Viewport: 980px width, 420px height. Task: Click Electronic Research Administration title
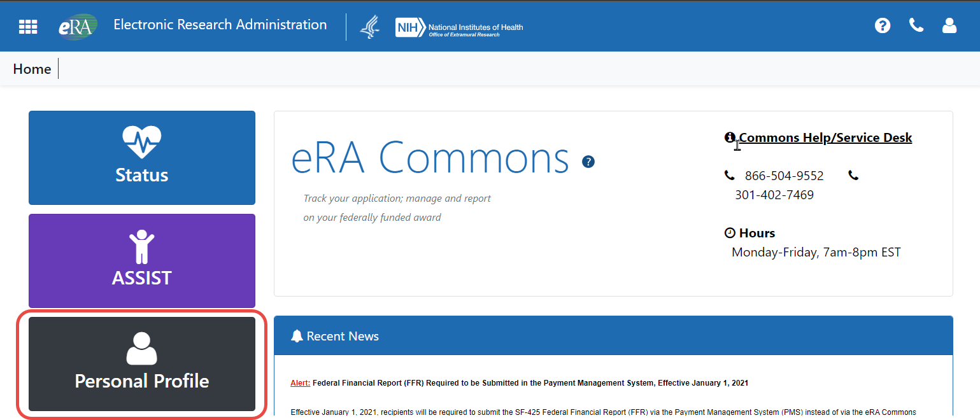click(220, 25)
